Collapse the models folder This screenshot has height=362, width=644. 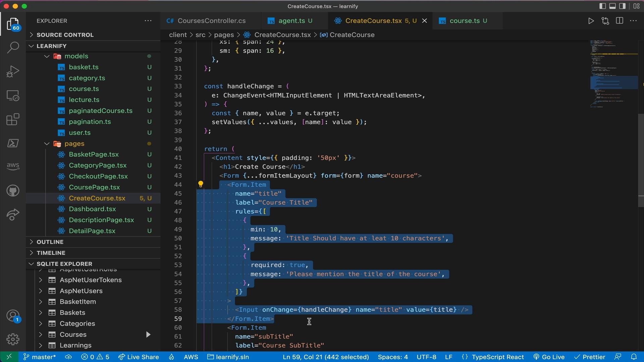point(47,56)
